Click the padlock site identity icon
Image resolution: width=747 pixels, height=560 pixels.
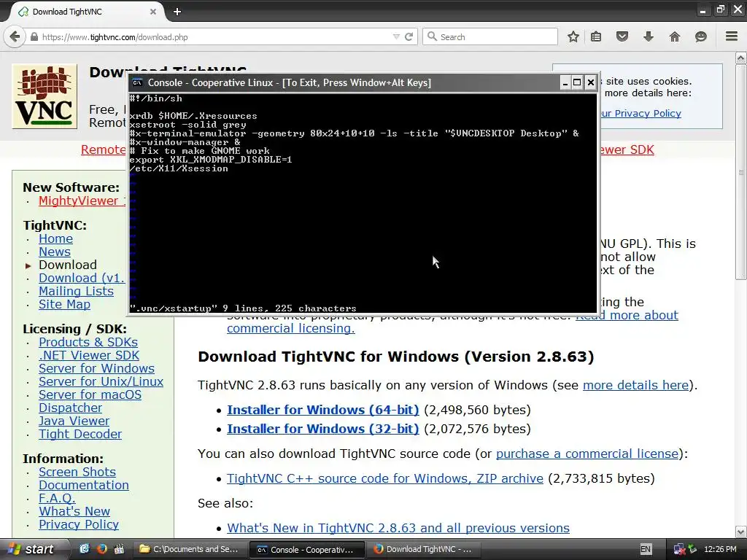(34, 36)
